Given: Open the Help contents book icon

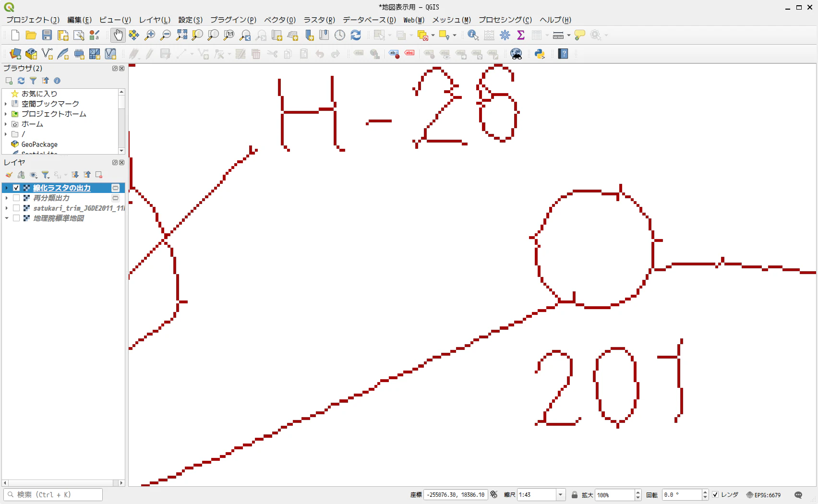Looking at the screenshot, I should (564, 54).
